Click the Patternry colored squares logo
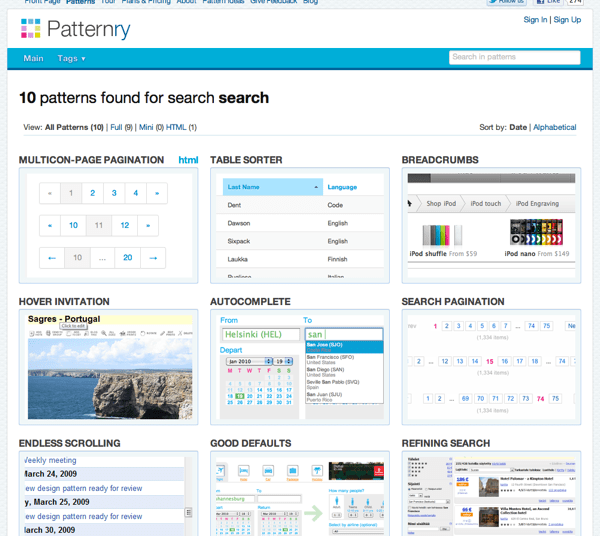This screenshot has width=600, height=536. click(31, 28)
